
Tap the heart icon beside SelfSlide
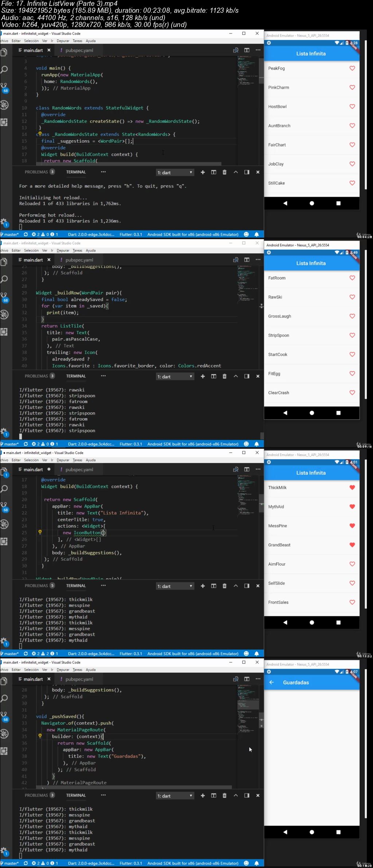(x=352, y=583)
